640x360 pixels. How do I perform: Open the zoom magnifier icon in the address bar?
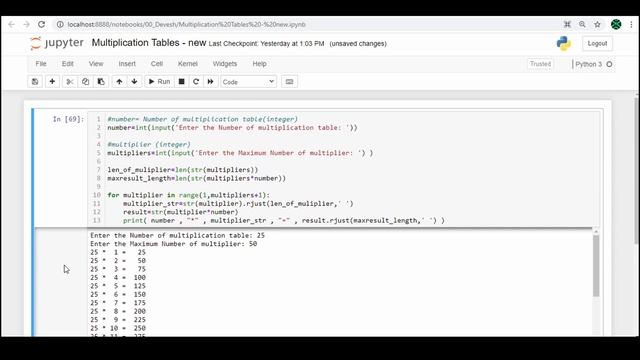click(x=582, y=24)
